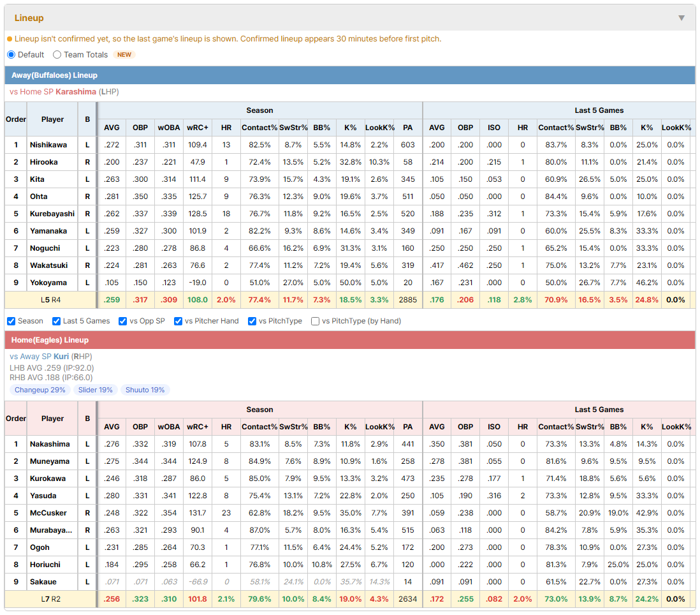The width and height of the screenshot is (700, 615).
Task: Open the Karashima starting pitcher link
Action: point(76,92)
